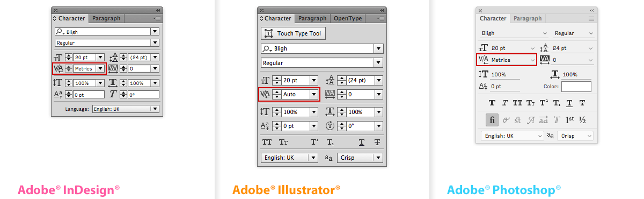The image size is (644, 199).
Task: Collapse the InDesign panel with double arrows
Action: (x=158, y=10)
